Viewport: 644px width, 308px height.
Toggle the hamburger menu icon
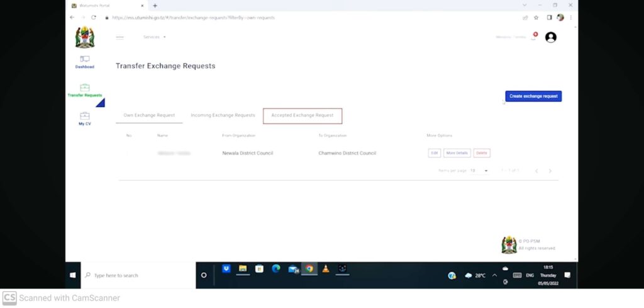click(x=119, y=37)
